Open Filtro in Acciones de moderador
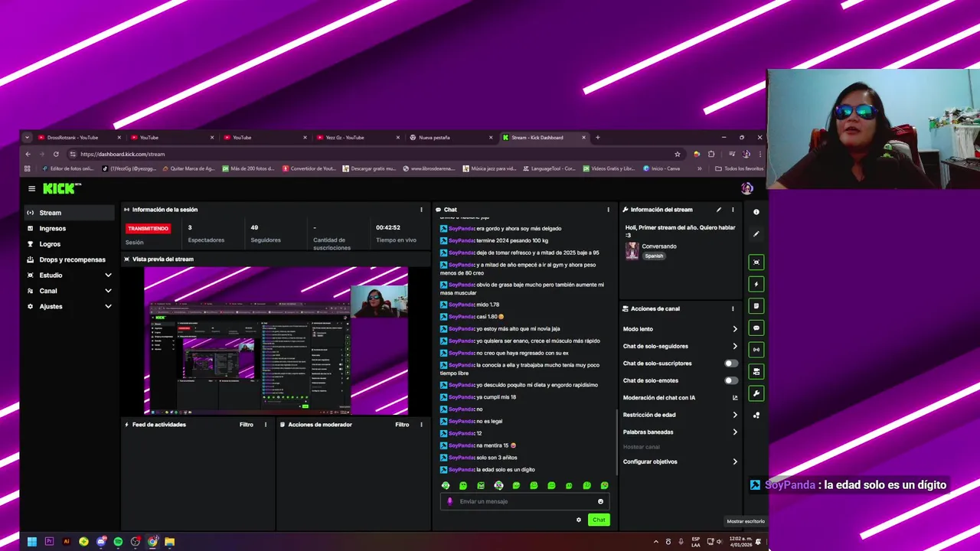Image resolution: width=980 pixels, height=551 pixels. (x=402, y=425)
